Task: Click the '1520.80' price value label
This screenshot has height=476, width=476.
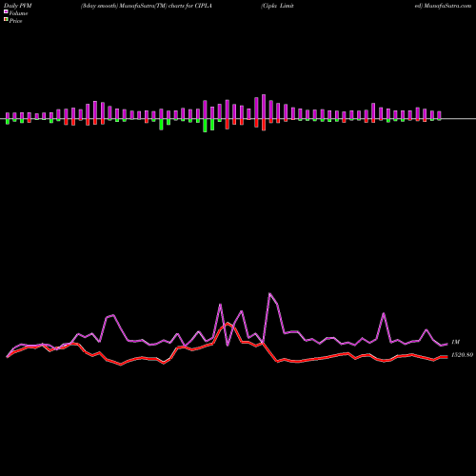Action: coord(463,355)
